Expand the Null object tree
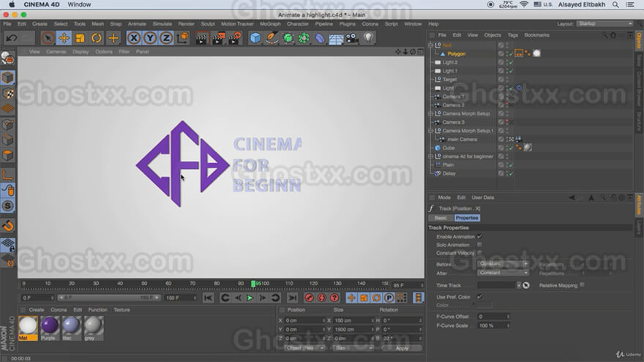This screenshot has width=644, height=362. pyautogui.click(x=430, y=45)
